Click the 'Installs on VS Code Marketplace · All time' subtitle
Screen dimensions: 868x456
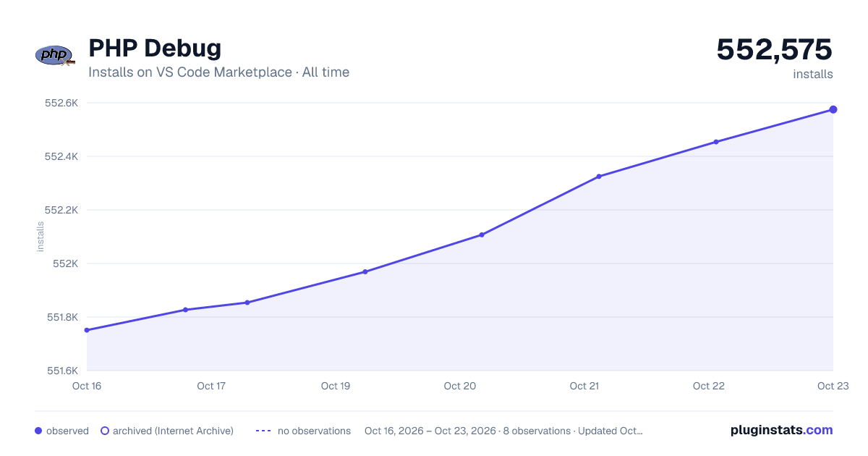pyautogui.click(x=218, y=72)
